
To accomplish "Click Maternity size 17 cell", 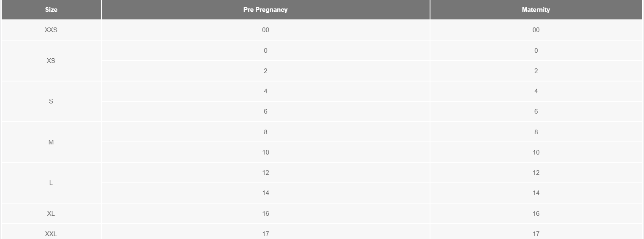I will [536, 234].
